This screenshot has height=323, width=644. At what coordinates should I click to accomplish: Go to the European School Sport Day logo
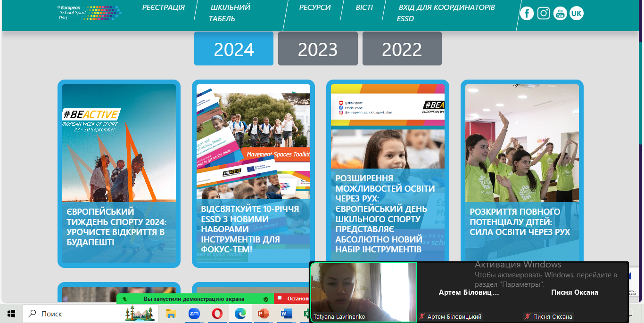point(89,13)
